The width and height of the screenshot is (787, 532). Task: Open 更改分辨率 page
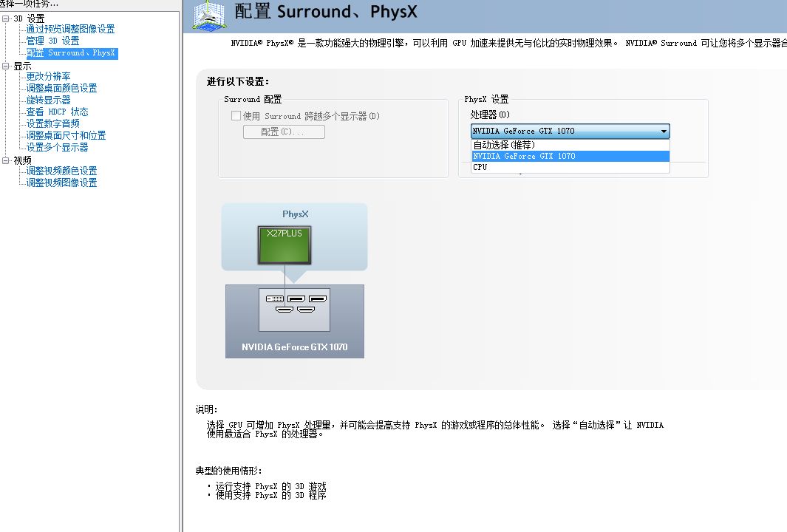(x=48, y=76)
